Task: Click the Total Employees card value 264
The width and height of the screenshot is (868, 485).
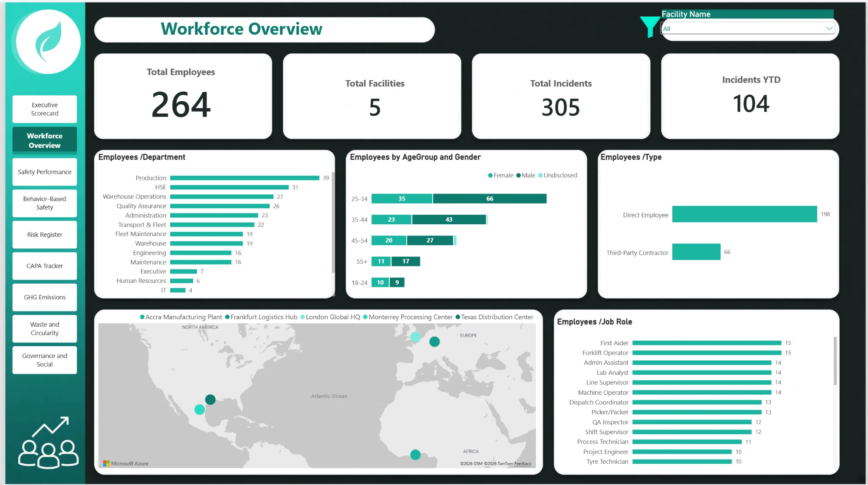Action: point(181,105)
